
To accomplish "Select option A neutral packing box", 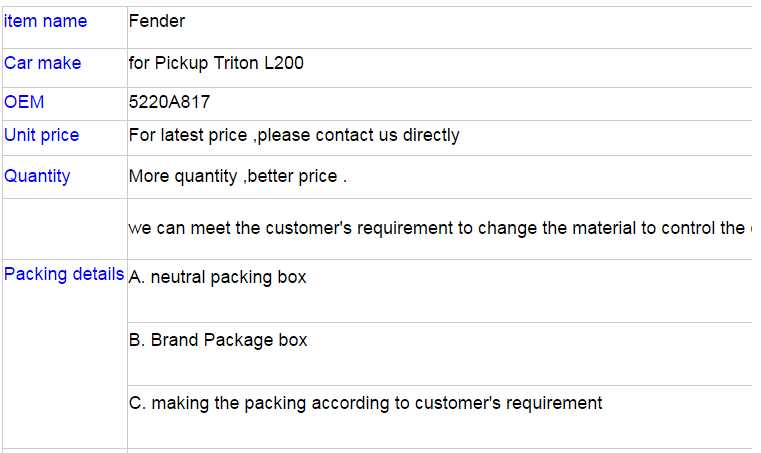I will click(x=218, y=277).
